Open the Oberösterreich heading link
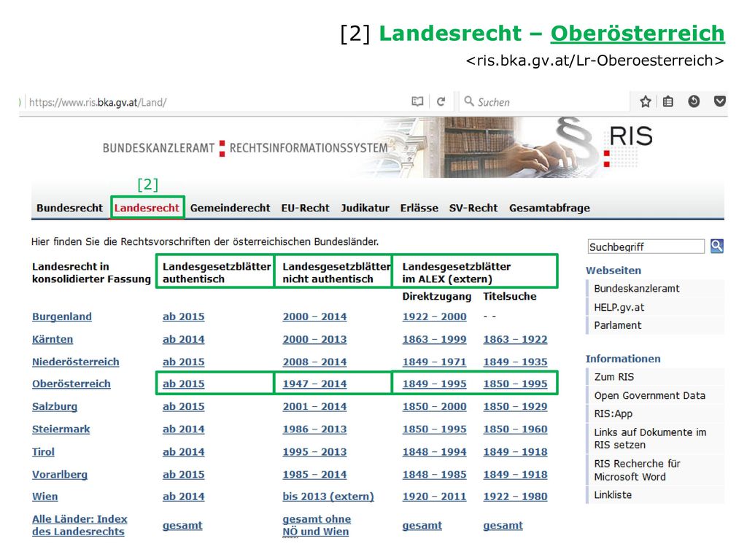The height and width of the screenshot is (560, 747). pos(638,34)
